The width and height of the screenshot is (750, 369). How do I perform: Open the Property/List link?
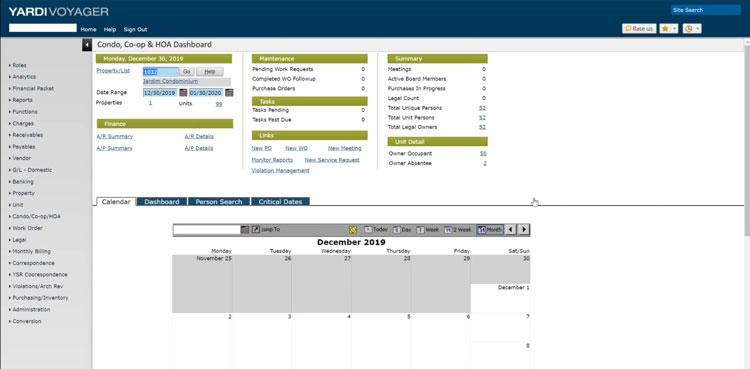tap(113, 70)
